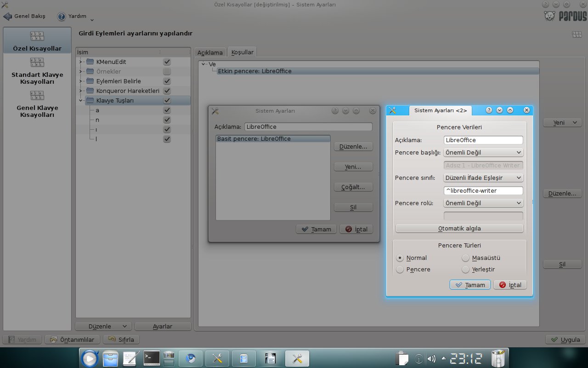Screen dimensions: 588x368
Task: Open Pencere sınıfı dropdown
Action: click(x=483, y=178)
